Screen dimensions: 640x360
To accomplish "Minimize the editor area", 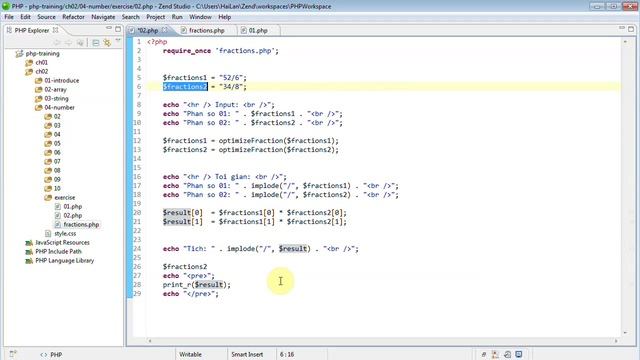I will 622,28.
